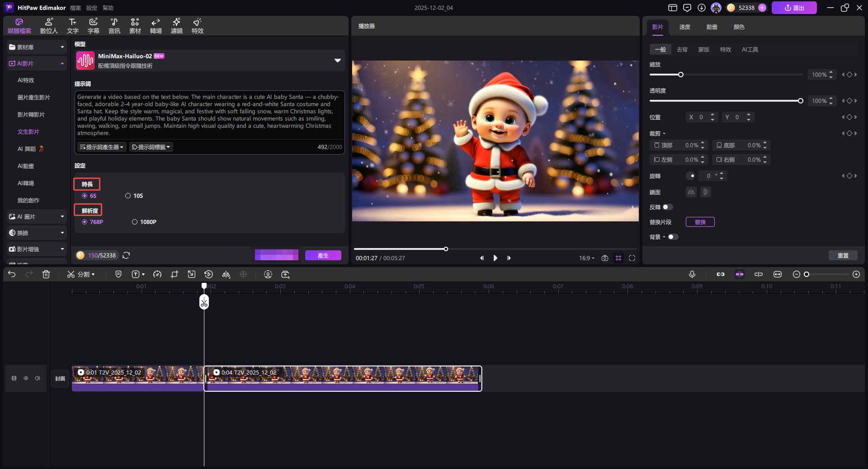The height and width of the screenshot is (469, 868).
Task: Enter fullscreen preview mode
Action: [632, 258]
